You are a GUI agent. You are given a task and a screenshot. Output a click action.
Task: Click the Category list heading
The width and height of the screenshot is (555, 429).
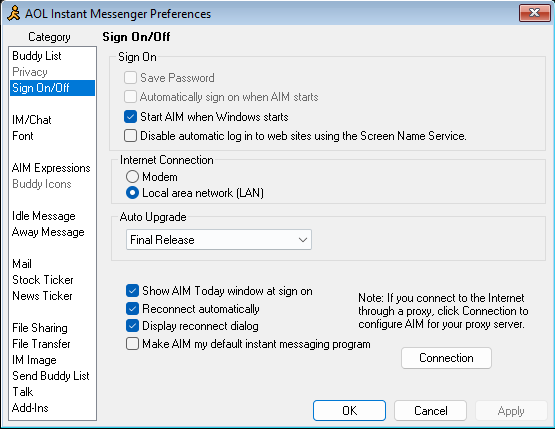pos(49,37)
